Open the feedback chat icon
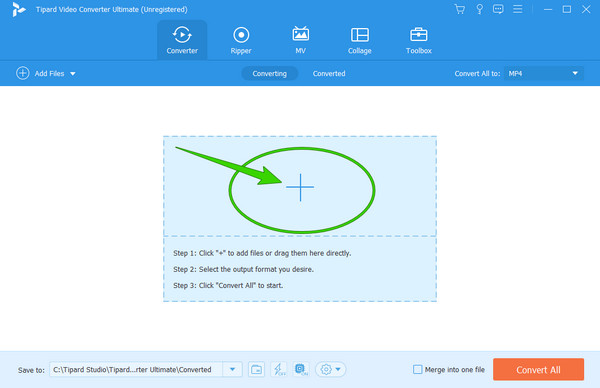The width and height of the screenshot is (600, 388). (x=498, y=9)
